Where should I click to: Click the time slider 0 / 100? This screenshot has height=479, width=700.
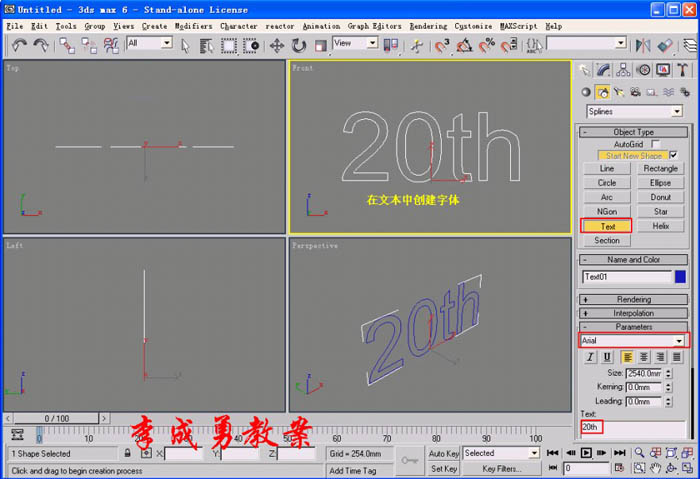(x=57, y=418)
